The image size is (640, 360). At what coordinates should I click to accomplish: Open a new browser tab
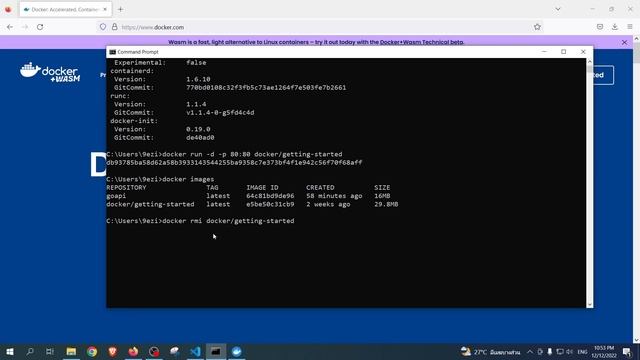coord(120,9)
